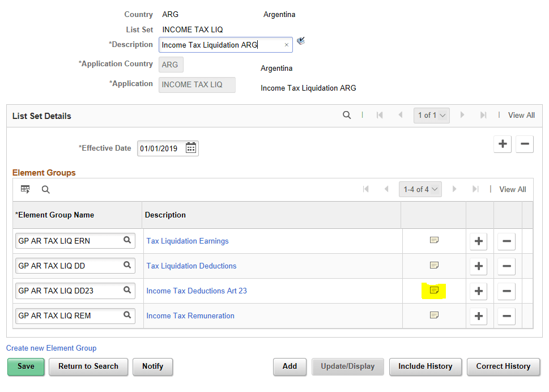This screenshot has height=392, width=549.
Task: Open note icon for Income Tax Deductions Art 23
Action: pos(434,290)
